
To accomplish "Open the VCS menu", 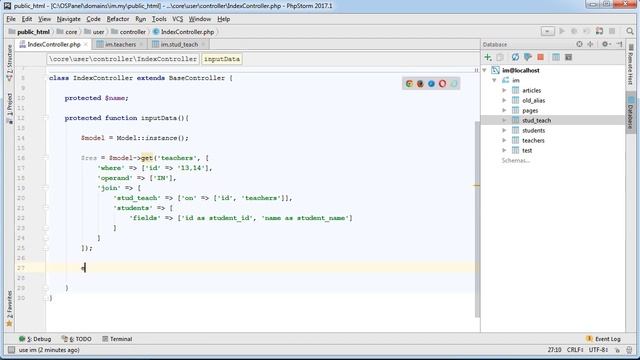I will click(x=178, y=19).
